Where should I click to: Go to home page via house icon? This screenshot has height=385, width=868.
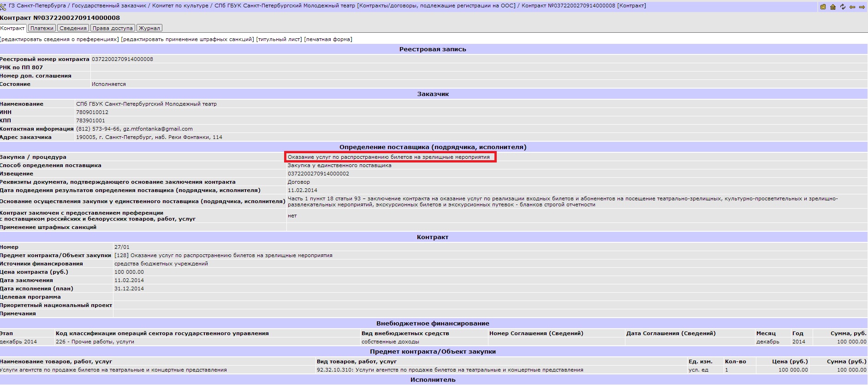[833, 7]
